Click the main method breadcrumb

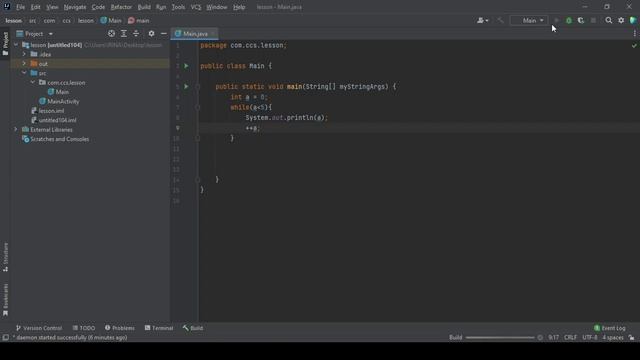[139, 20]
